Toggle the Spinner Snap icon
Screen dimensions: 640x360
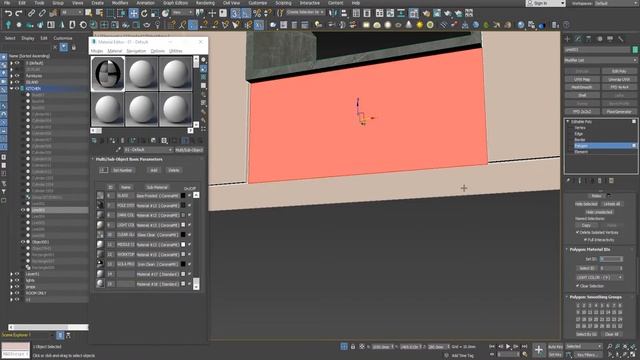pyautogui.click(x=268, y=13)
